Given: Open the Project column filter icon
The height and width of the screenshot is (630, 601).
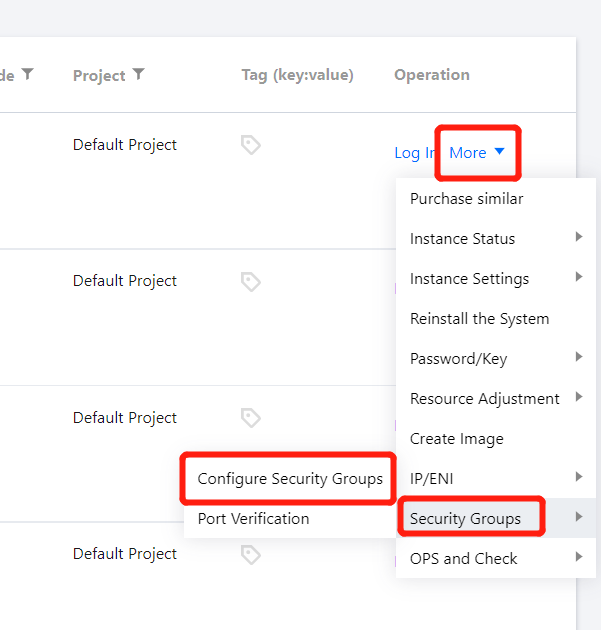Looking at the screenshot, I should coord(138,75).
